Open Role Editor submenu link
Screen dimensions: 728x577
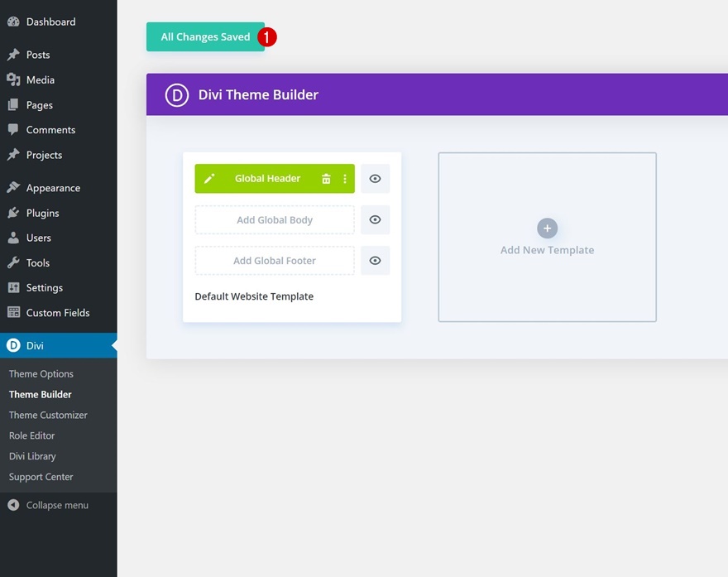pos(31,435)
